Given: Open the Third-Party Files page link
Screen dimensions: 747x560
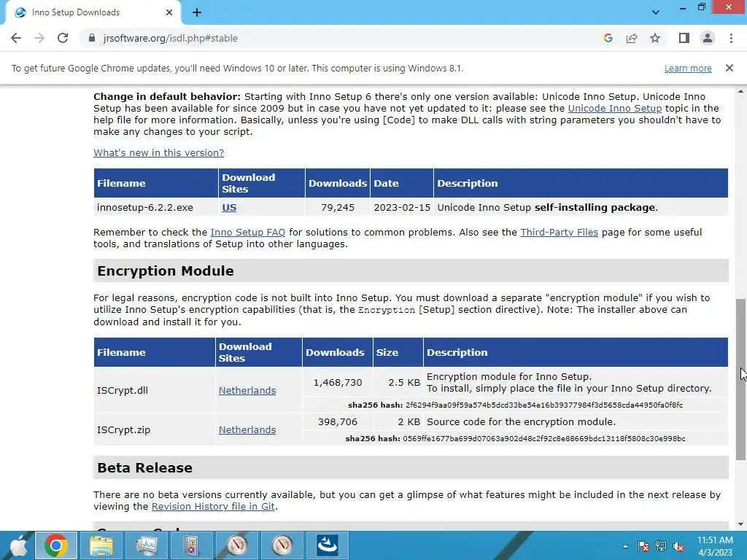Looking at the screenshot, I should 559,232.
